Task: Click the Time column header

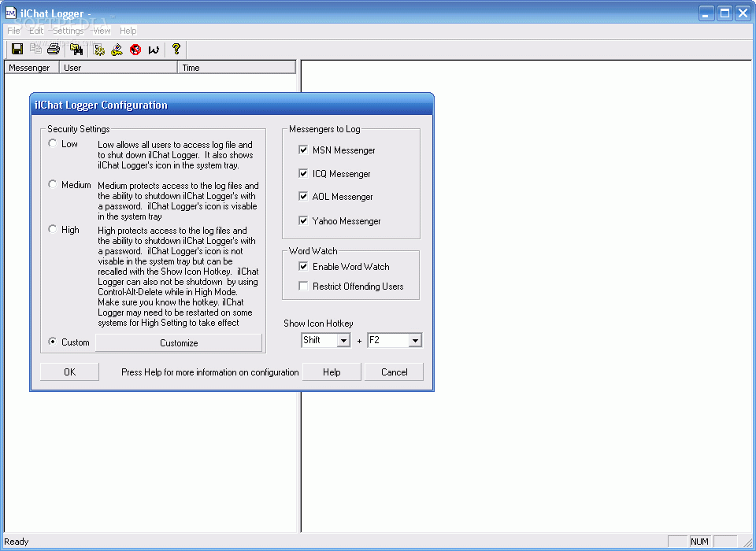Action: [237, 68]
